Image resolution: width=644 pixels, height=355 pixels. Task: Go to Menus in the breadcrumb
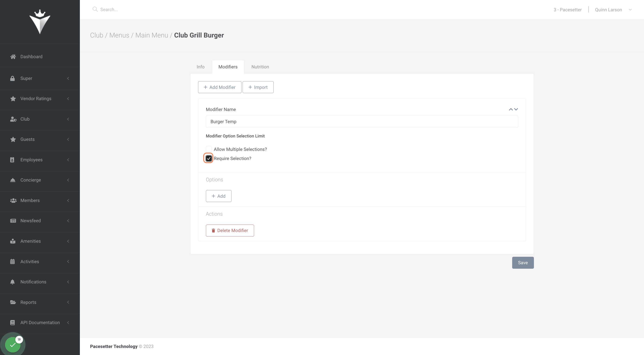tap(119, 35)
